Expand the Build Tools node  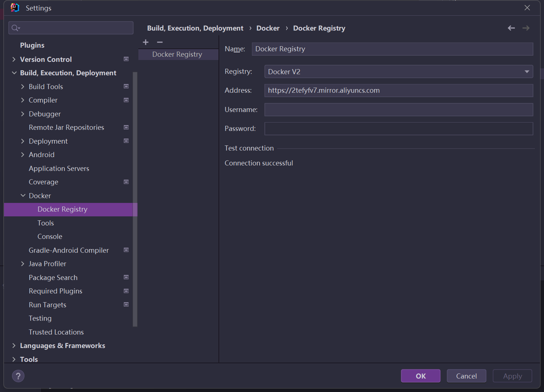click(x=23, y=86)
